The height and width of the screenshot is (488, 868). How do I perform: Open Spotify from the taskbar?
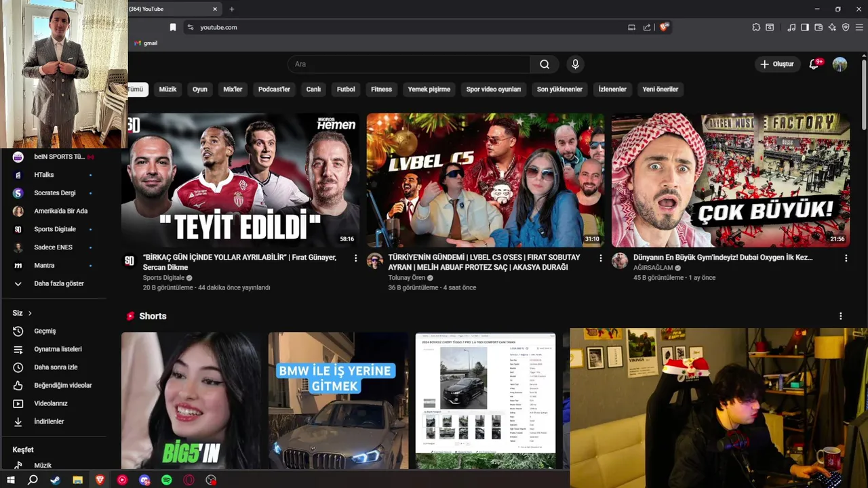[167, 480]
